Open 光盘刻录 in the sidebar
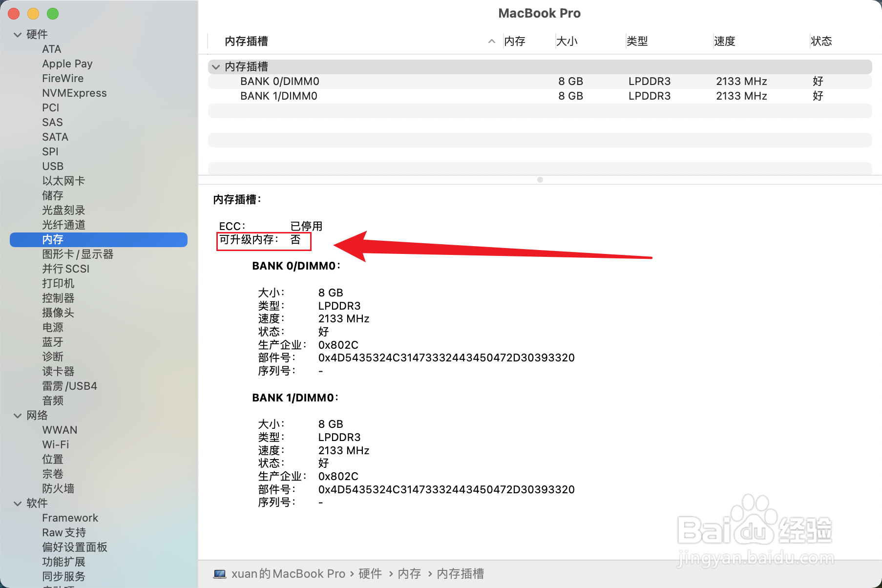Screen dimensions: 882x588 click(x=63, y=210)
